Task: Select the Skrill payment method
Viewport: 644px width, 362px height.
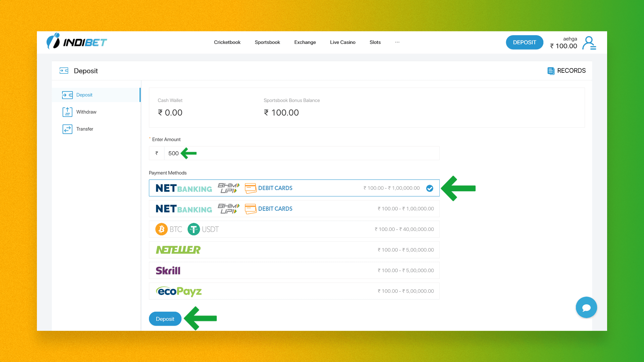Action: click(x=294, y=270)
